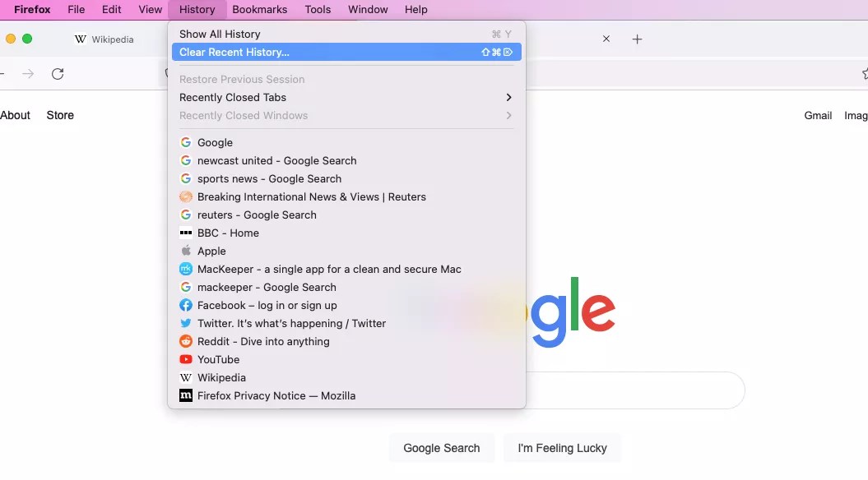
Task: Click the Twitter bird icon entry
Action: [x=185, y=323]
